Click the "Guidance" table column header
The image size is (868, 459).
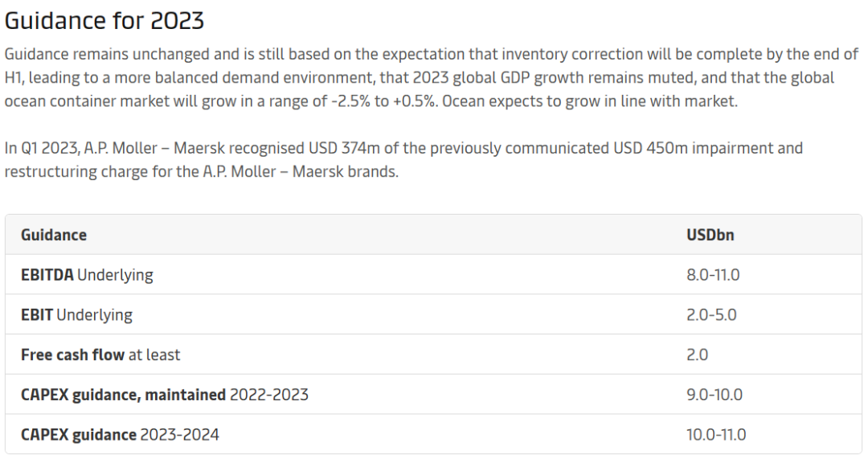(x=54, y=235)
